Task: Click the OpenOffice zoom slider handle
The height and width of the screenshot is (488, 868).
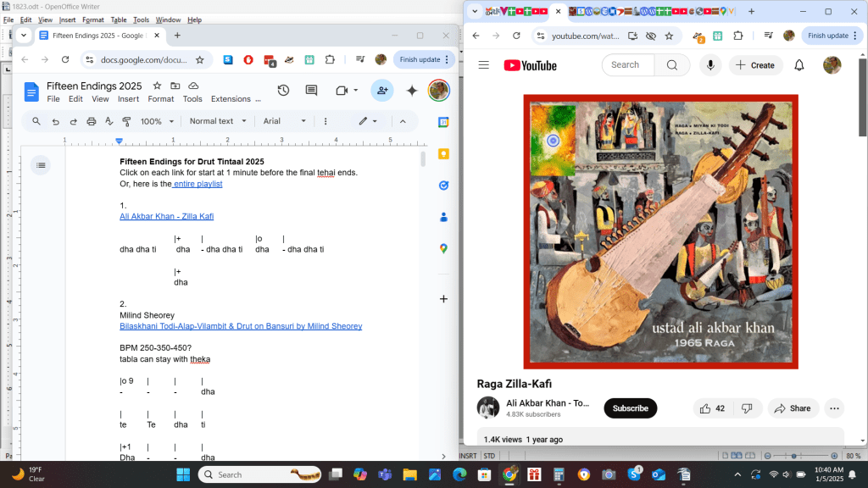Action: click(792, 456)
